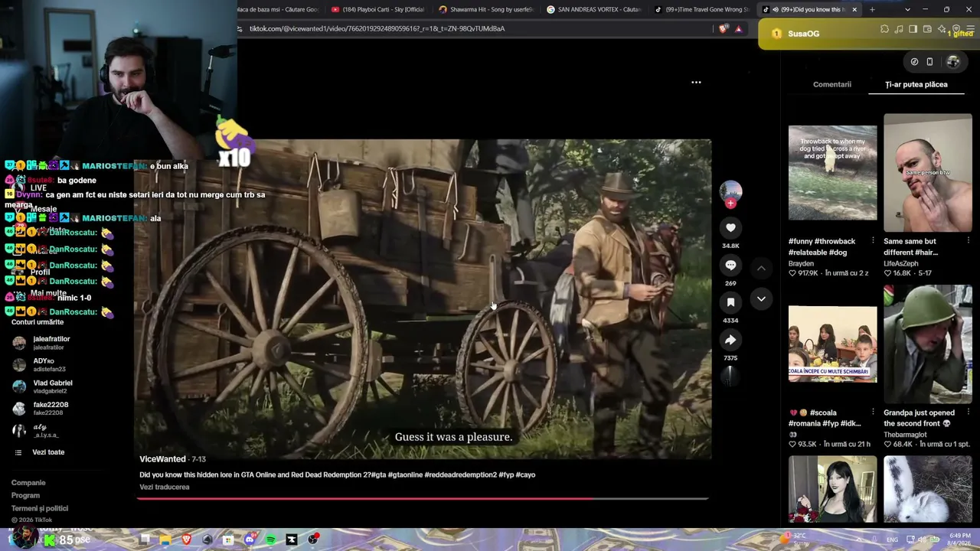The image size is (980, 551).
Task: Open the Brave Shields lion icon
Action: (724, 29)
